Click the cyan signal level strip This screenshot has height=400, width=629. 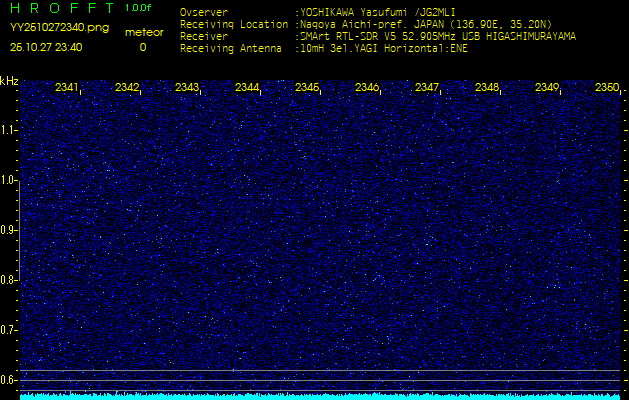coord(320,396)
